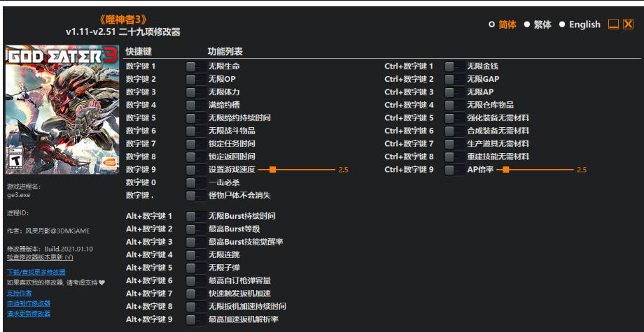Click the 功能列表 column header

(x=225, y=52)
